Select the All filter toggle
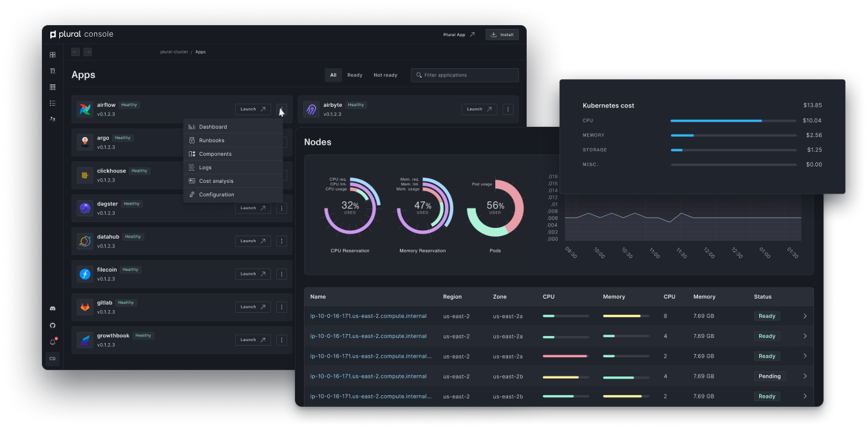Image resolution: width=868 pixels, height=428 pixels. click(x=334, y=75)
